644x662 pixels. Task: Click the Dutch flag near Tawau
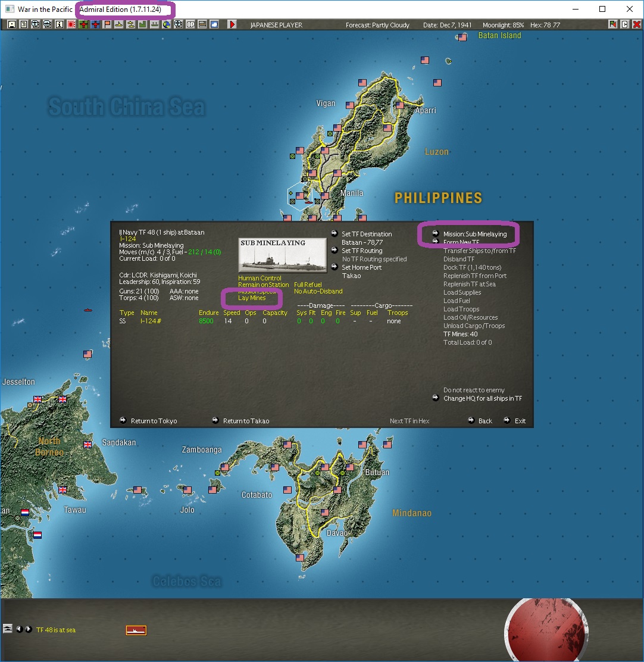(x=25, y=512)
